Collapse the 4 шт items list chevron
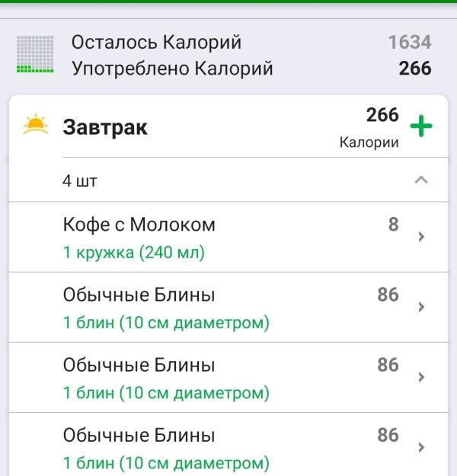The image size is (457, 476). [x=421, y=180]
